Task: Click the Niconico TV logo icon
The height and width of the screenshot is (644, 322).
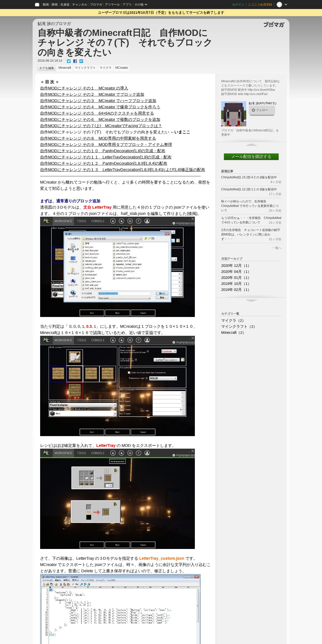Action: point(37,5)
